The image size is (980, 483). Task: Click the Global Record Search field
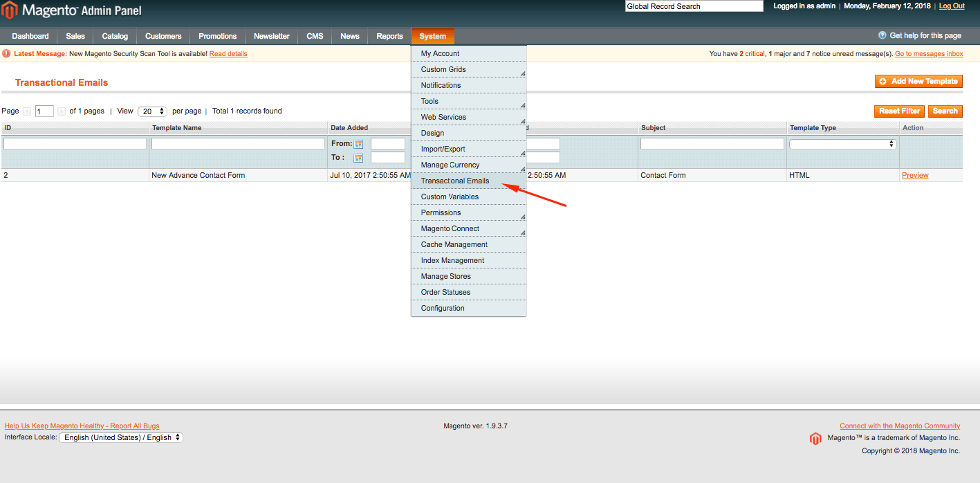[694, 6]
